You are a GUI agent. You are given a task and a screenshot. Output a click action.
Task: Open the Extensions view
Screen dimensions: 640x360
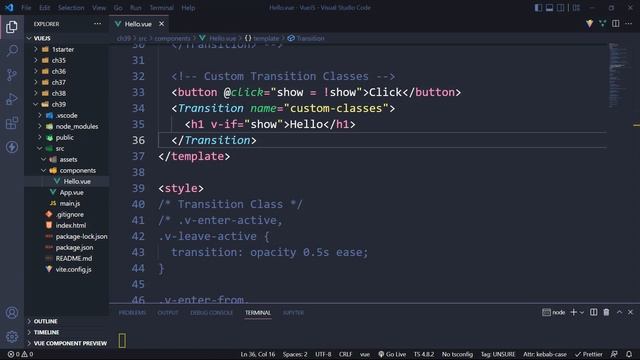12,123
